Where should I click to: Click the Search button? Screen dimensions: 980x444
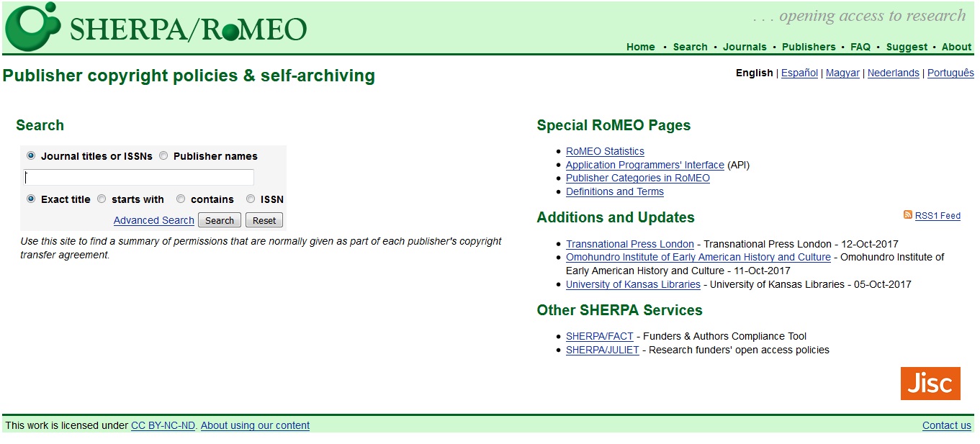220,220
